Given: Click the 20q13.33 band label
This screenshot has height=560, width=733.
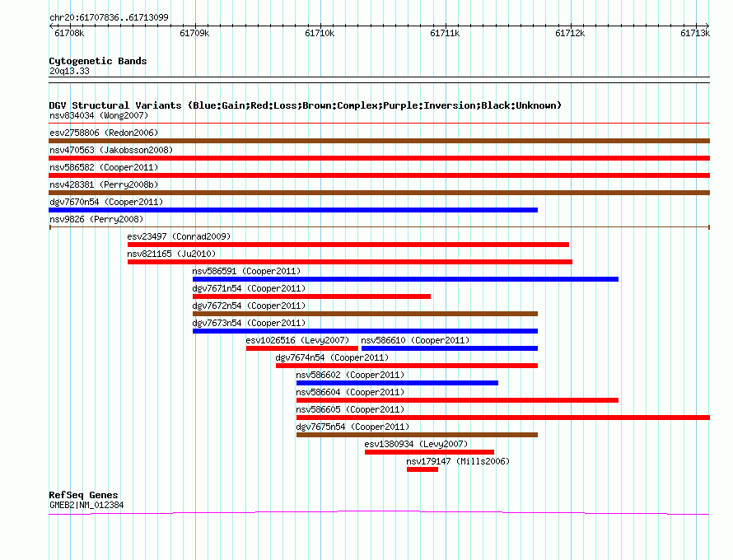Looking at the screenshot, I should 69,71.
